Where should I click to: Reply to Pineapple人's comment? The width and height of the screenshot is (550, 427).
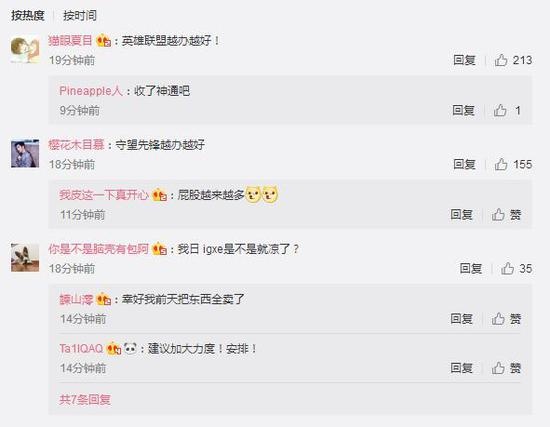tap(463, 110)
